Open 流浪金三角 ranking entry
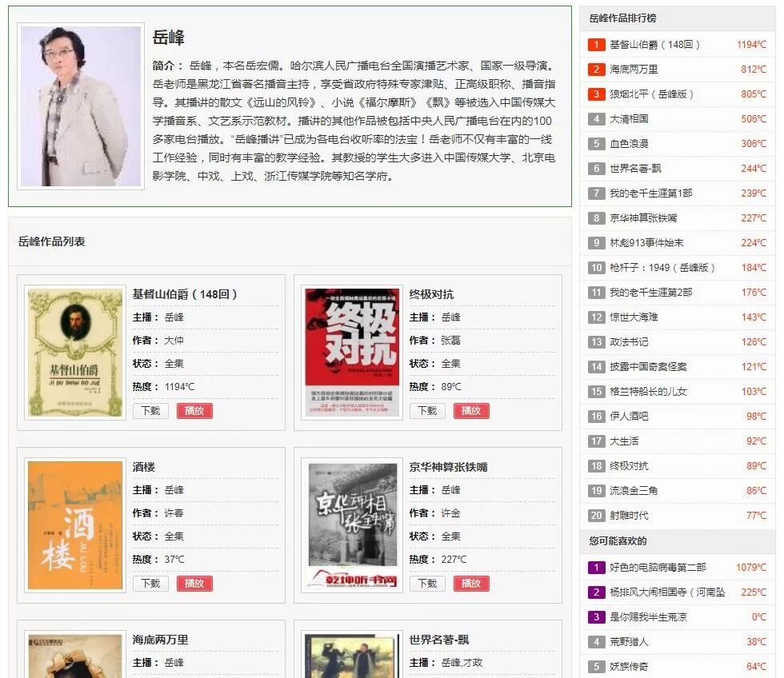 point(634,491)
